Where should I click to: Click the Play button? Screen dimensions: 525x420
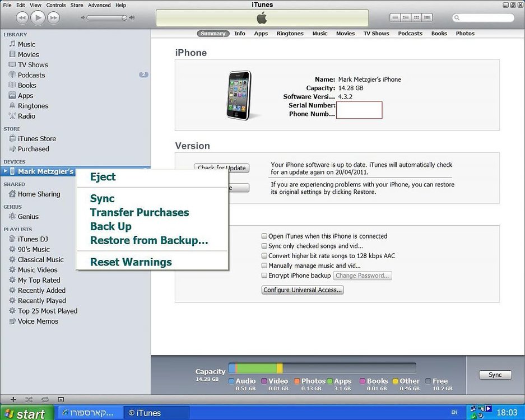click(38, 17)
